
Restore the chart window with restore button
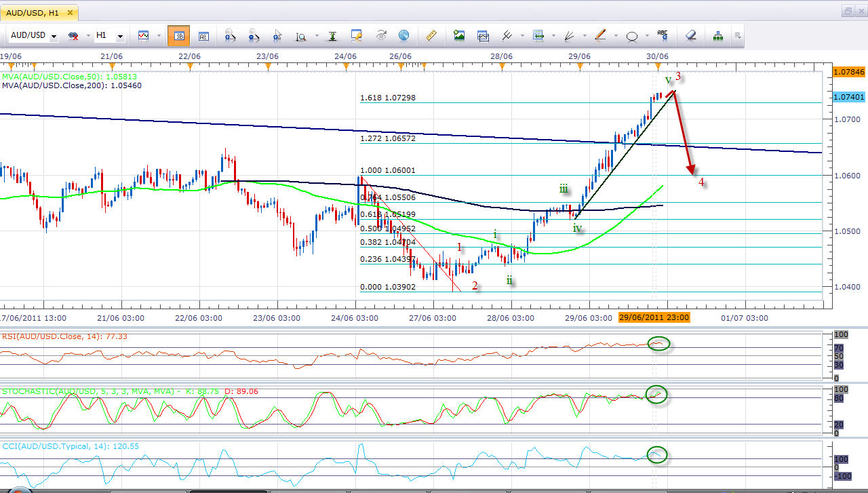tap(848, 10)
